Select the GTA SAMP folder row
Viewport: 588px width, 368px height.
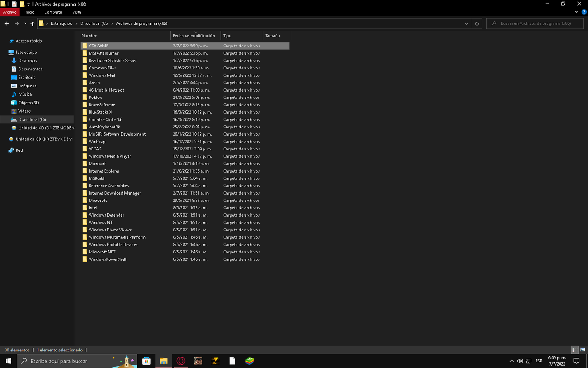click(185, 46)
